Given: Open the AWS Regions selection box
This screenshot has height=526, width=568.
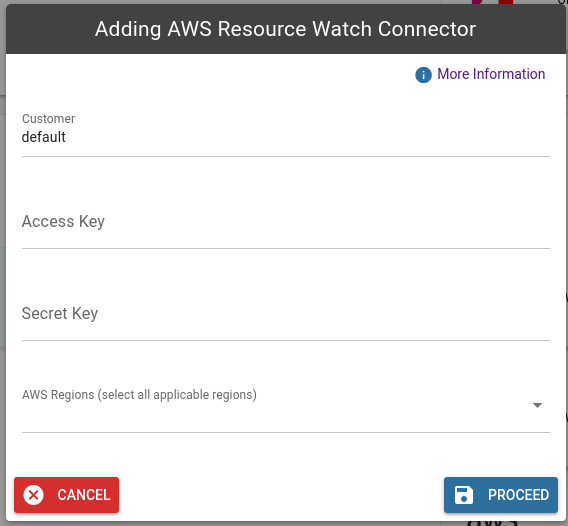Looking at the screenshot, I should coord(286,409).
